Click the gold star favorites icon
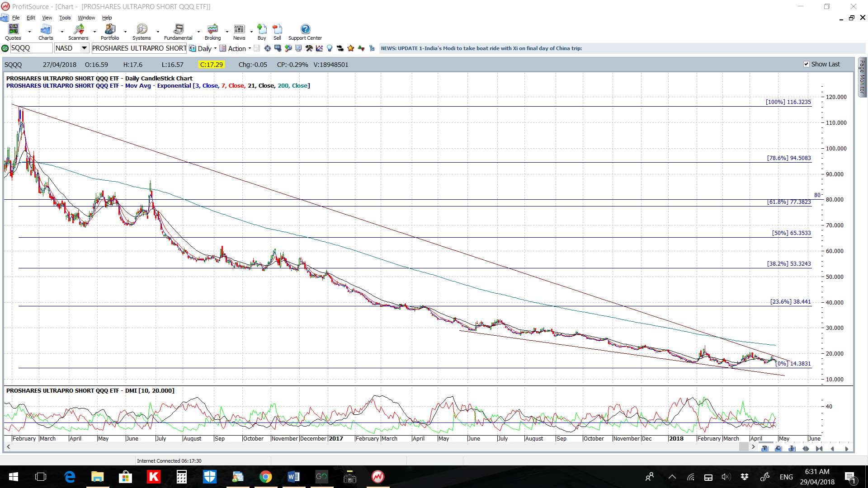The width and height of the screenshot is (868, 488). coord(351,48)
